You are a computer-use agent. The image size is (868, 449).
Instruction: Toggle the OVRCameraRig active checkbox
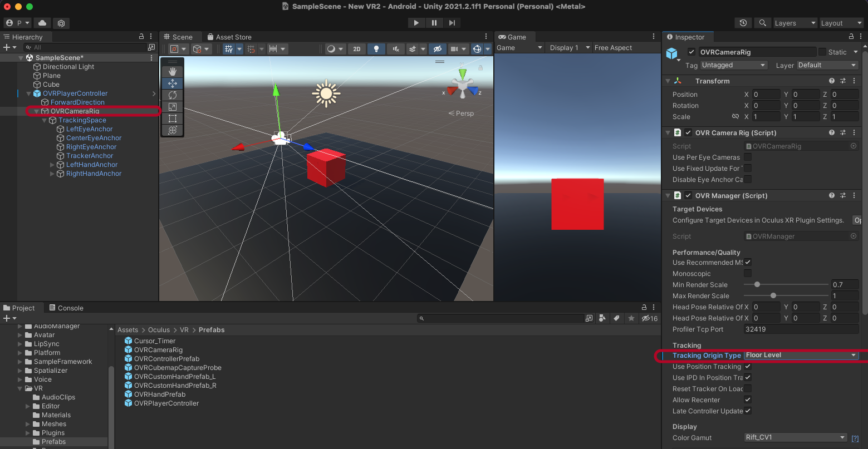(x=692, y=52)
